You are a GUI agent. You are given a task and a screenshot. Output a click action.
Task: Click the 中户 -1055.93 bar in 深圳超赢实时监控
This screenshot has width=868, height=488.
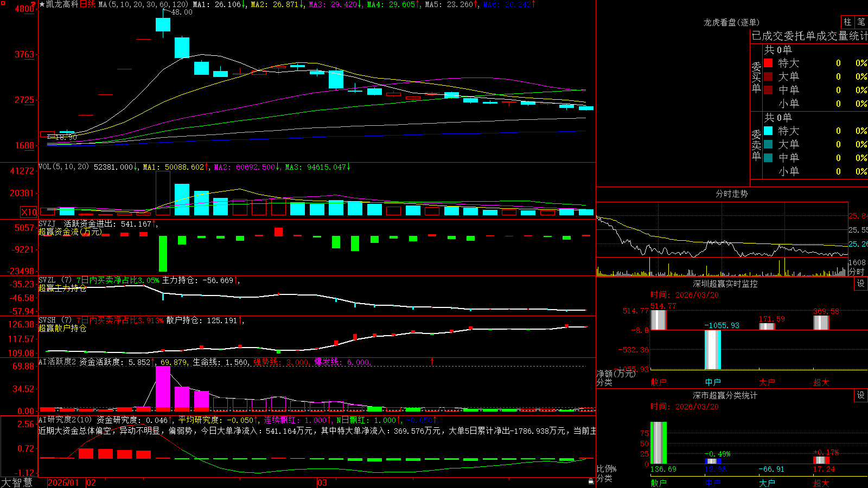coord(713,350)
